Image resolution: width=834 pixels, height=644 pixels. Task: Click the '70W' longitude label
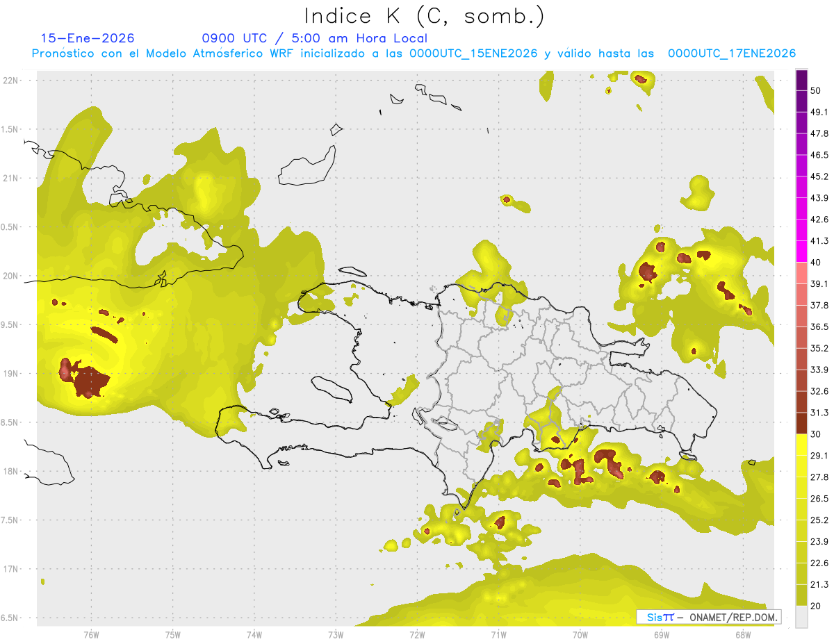(580, 635)
